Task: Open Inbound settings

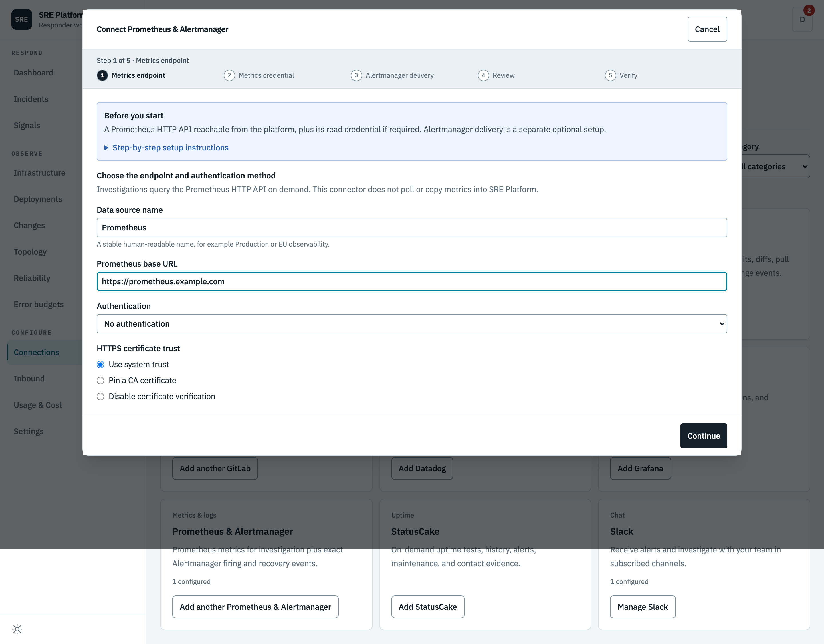Action: pyautogui.click(x=29, y=379)
